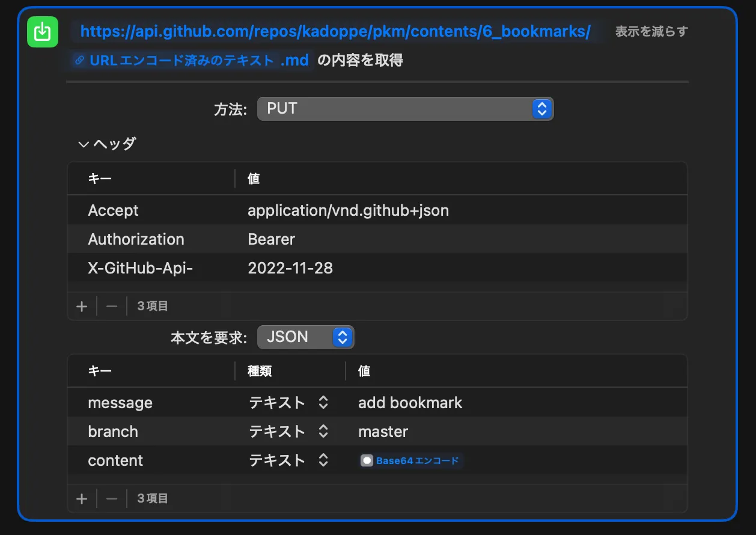756x535 pixels.
Task: Click the plus icon under the JSON fields
Action: point(82,498)
